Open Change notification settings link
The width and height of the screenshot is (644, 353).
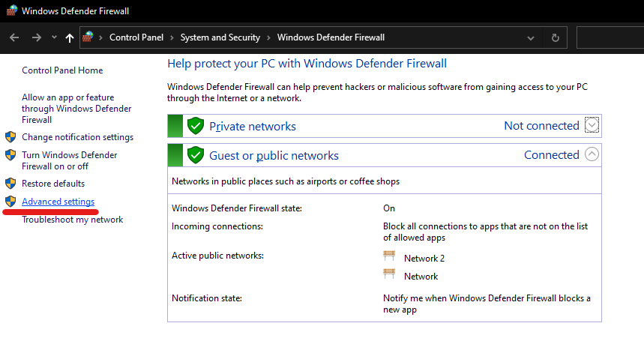pos(77,137)
